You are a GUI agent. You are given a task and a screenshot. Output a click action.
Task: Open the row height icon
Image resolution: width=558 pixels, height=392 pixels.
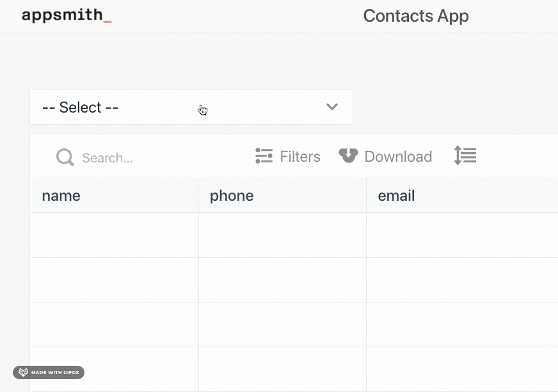pos(465,155)
